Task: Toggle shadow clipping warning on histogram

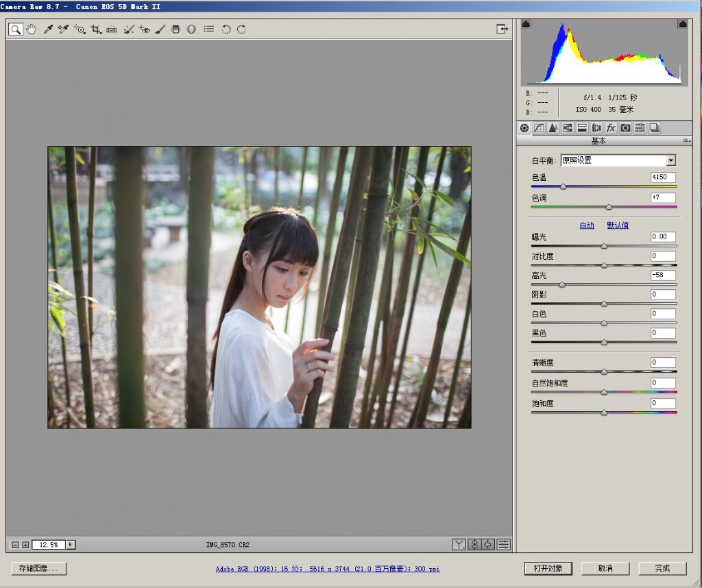Action: click(x=526, y=24)
